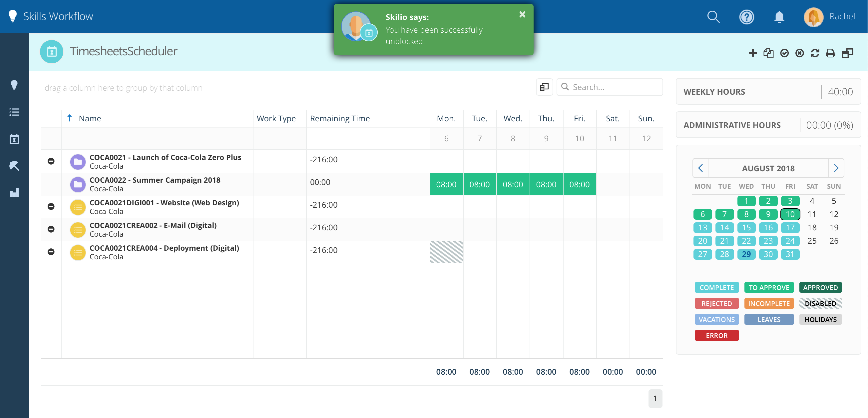The width and height of the screenshot is (868, 418).
Task: Click the disabled Monday cell for Deployment
Action: (446, 252)
